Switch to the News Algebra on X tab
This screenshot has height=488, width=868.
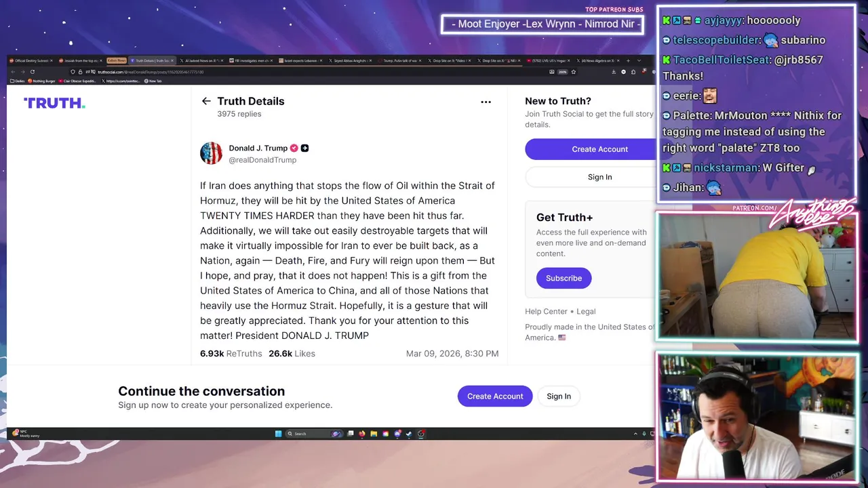pyautogui.click(x=599, y=60)
